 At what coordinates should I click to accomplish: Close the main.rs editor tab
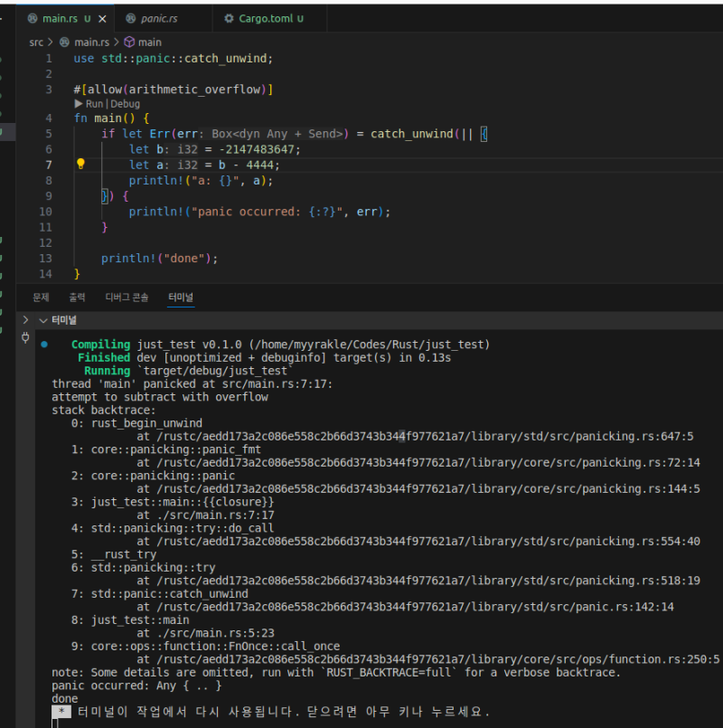[102, 18]
